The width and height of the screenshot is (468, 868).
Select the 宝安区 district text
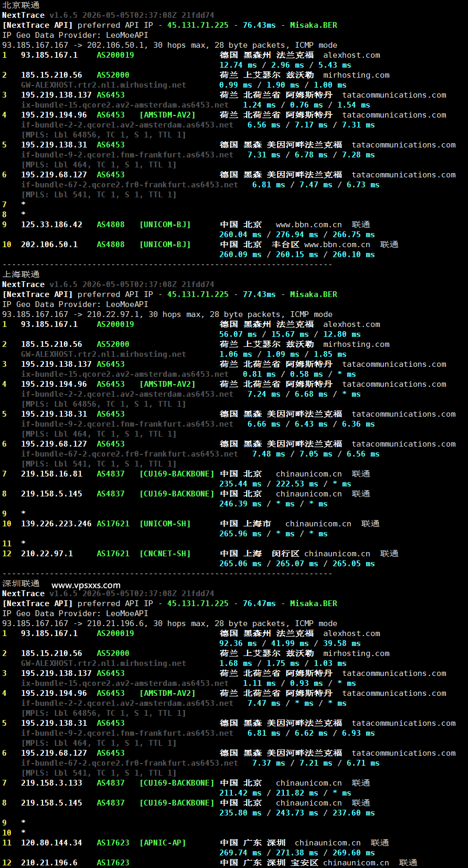click(x=304, y=863)
